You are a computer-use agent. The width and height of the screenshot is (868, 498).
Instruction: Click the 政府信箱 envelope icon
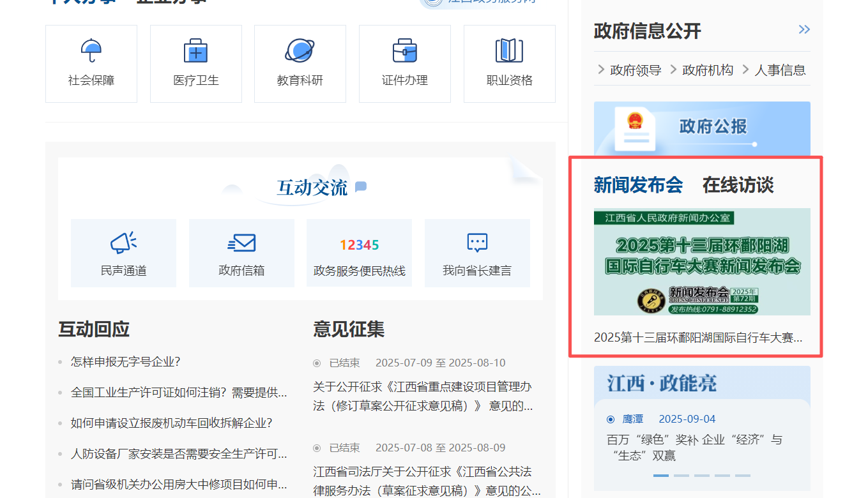[241, 243]
